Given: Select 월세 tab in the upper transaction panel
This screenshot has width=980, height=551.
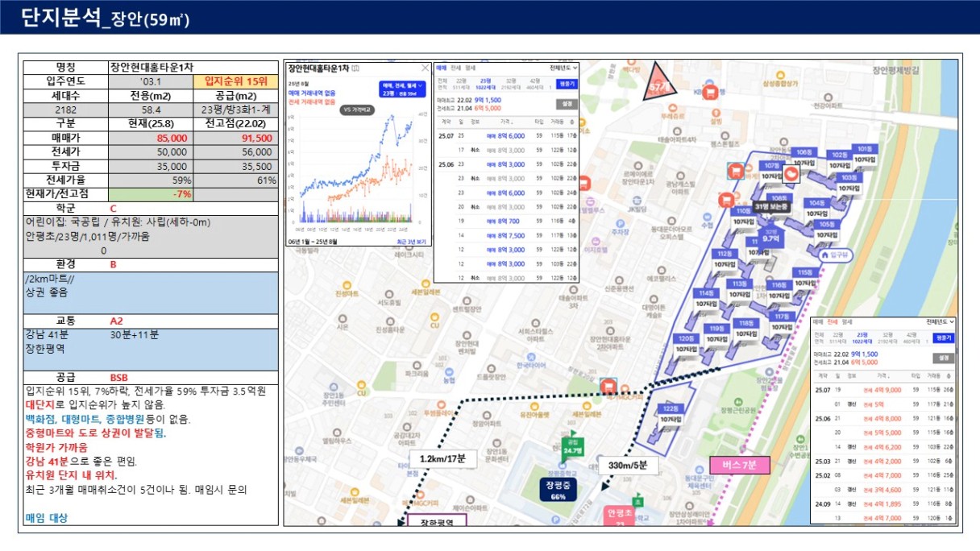Looking at the screenshot, I should [470, 68].
